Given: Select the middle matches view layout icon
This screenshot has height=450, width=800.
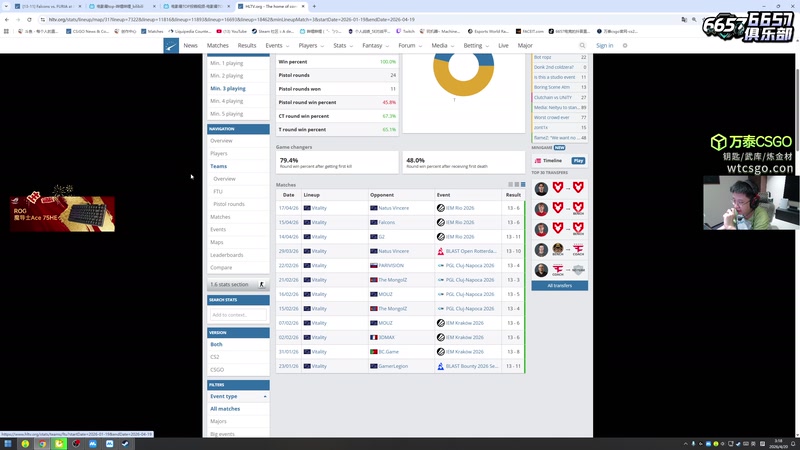Looking at the screenshot, I should click(x=517, y=185).
